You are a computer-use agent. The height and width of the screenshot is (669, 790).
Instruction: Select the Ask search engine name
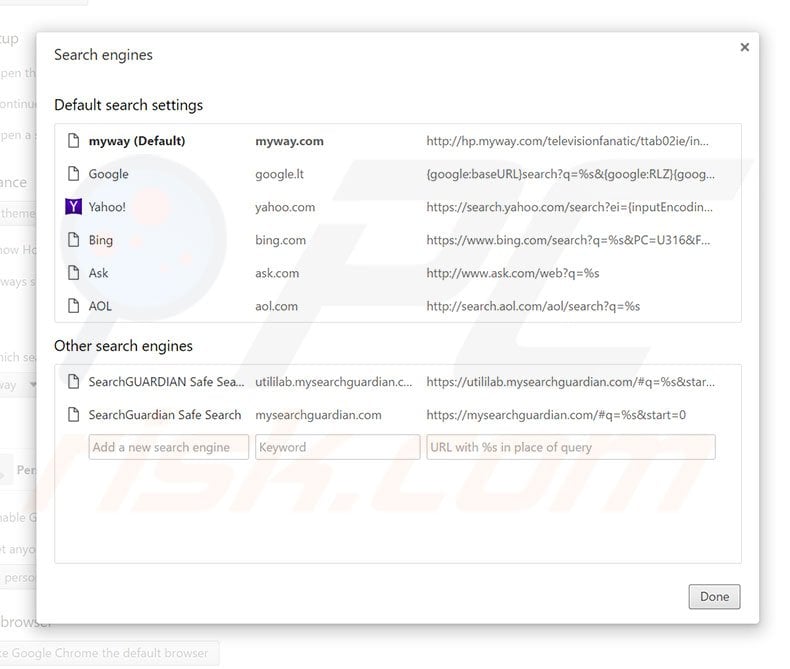click(x=98, y=273)
